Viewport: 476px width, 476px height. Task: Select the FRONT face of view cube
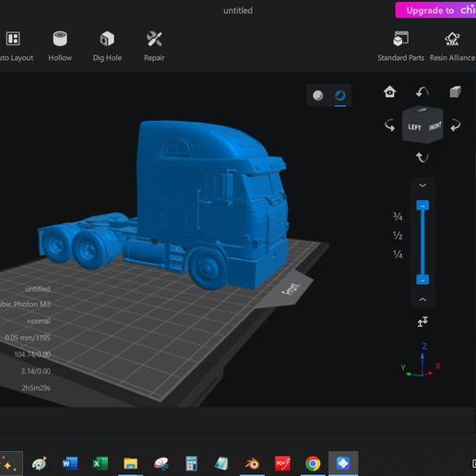click(434, 126)
